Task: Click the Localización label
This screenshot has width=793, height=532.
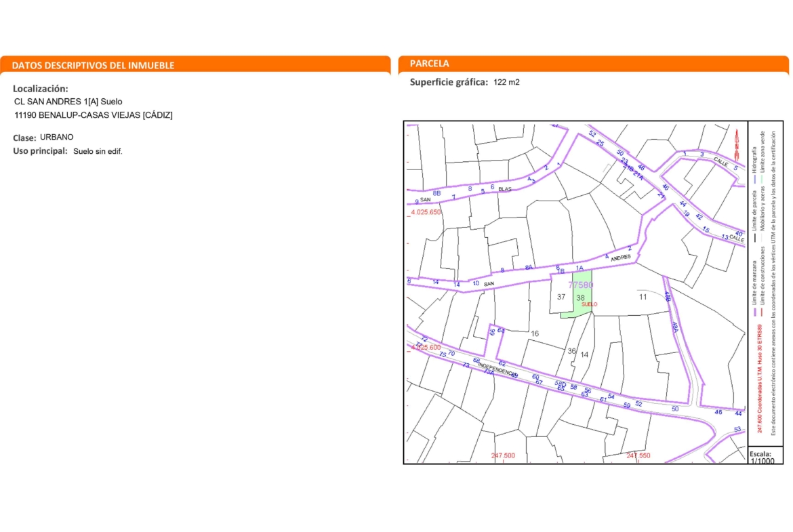Action: [x=41, y=89]
